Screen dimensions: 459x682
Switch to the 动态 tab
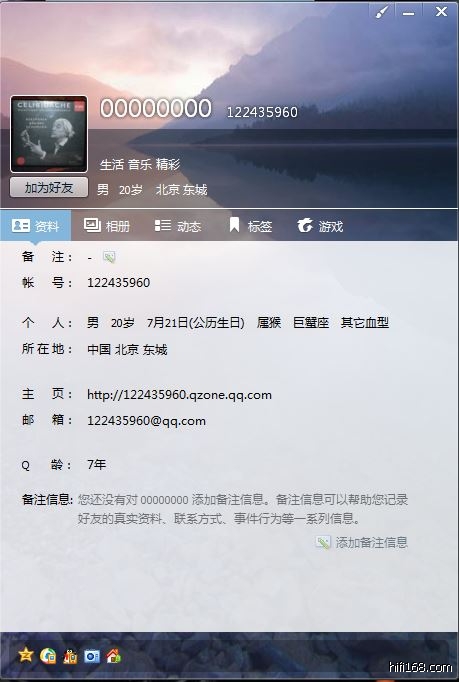pos(178,226)
